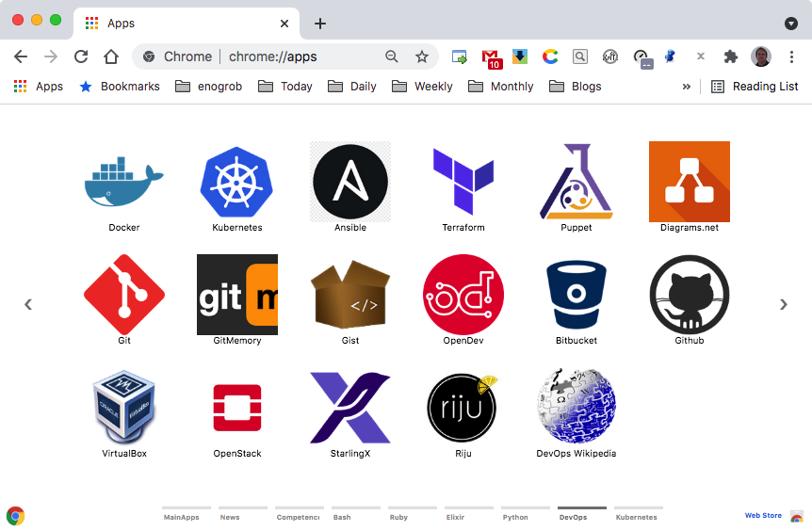The image size is (812, 531).
Task: Launch the Kubernetes app icon
Action: pyautogui.click(x=237, y=182)
